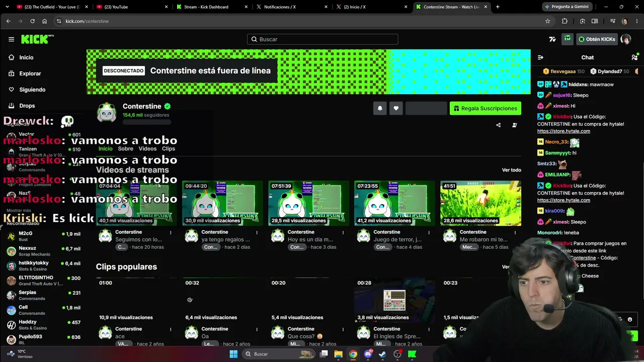Viewport: 644px width, 362px height.
Task: Open options menu for the 'Oa' clip
Action: [257, 329]
